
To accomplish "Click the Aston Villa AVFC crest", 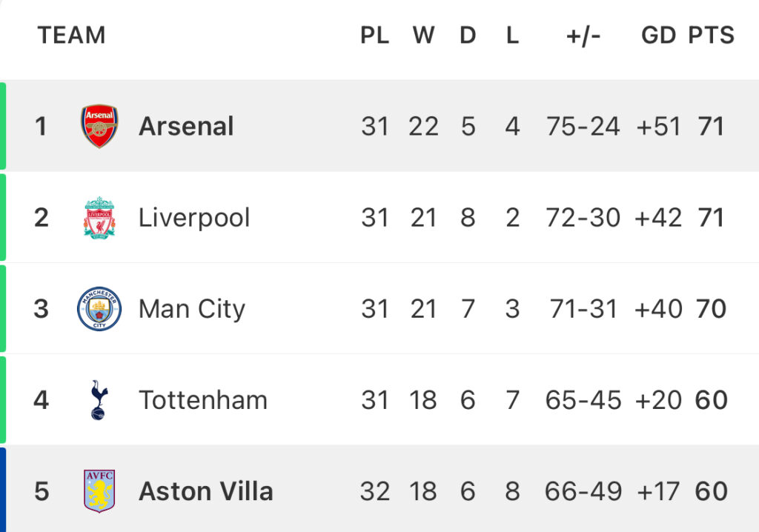I will pyautogui.click(x=99, y=491).
